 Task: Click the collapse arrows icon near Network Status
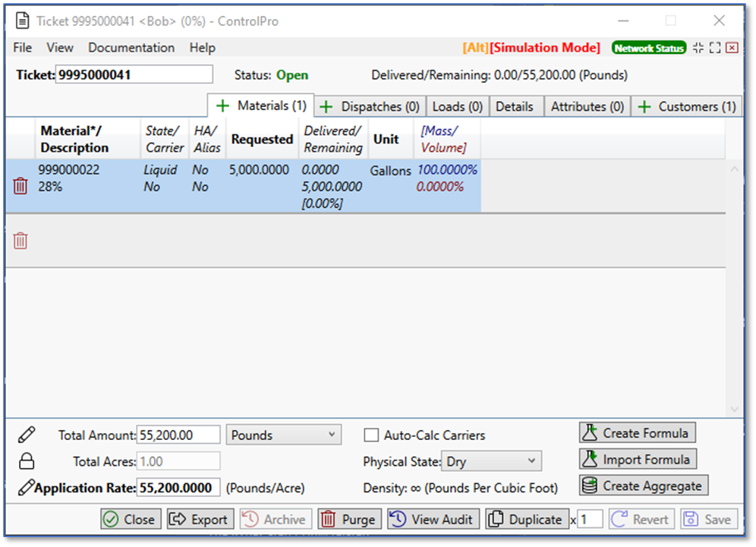tap(698, 48)
